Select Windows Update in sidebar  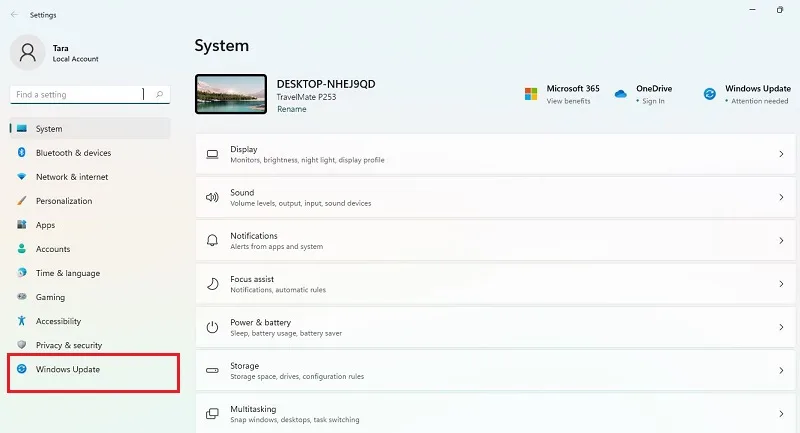(x=90, y=369)
